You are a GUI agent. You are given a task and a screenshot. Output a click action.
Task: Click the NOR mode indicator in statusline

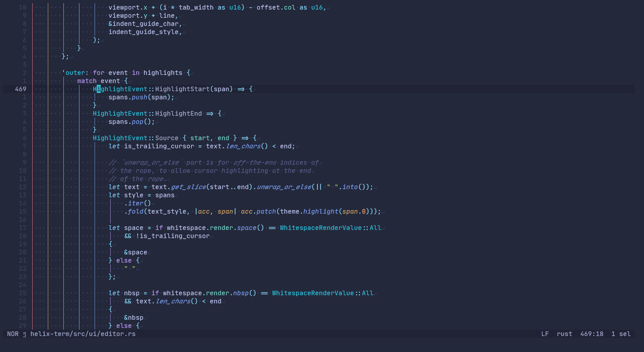tap(13, 334)
